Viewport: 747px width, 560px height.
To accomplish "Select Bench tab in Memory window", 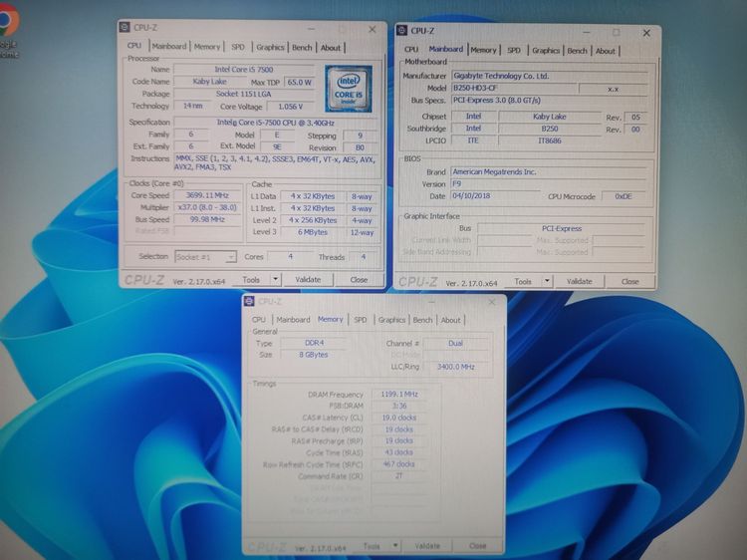I will [422, 320].
